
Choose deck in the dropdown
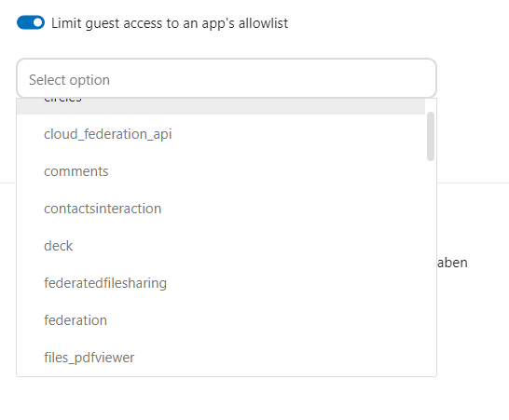[x=221, y=246]
